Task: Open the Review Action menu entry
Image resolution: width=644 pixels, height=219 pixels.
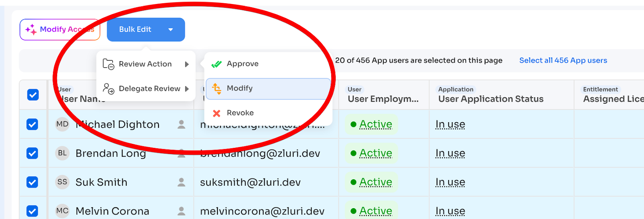Action: coord(146,64)
